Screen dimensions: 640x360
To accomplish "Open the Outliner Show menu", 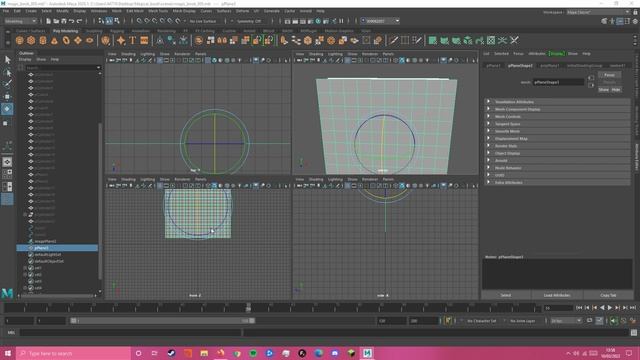I will tap(41, 60).
